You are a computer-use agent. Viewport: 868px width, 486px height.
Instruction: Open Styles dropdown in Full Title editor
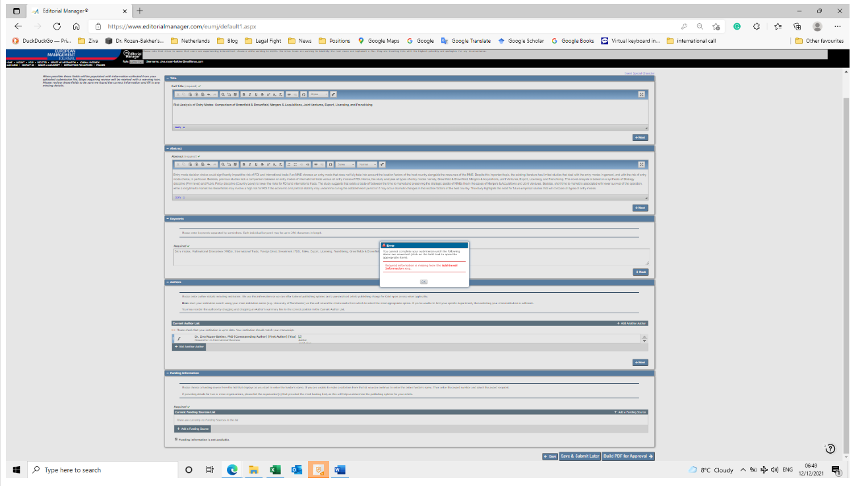tap(319, 94)
